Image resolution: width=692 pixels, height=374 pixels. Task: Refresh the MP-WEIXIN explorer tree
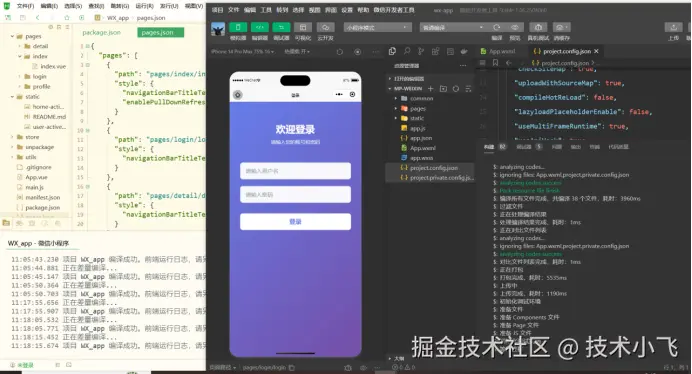[x=456, y=89]
